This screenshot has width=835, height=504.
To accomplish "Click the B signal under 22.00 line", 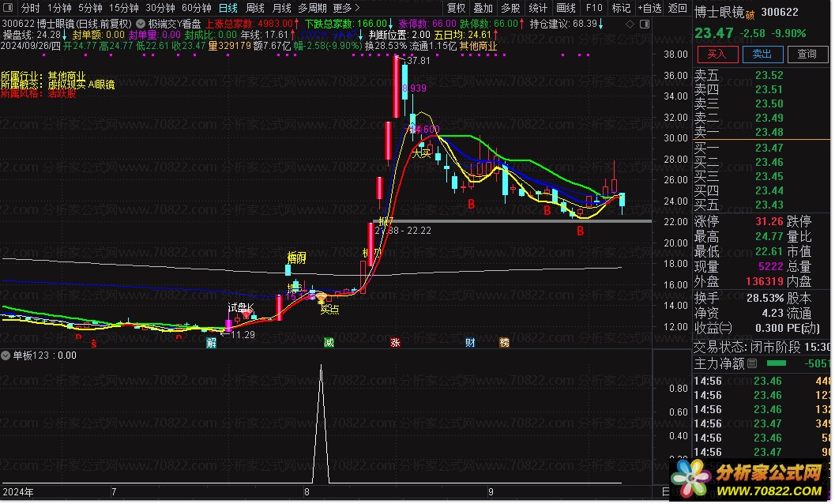I will tap(580, 231).
